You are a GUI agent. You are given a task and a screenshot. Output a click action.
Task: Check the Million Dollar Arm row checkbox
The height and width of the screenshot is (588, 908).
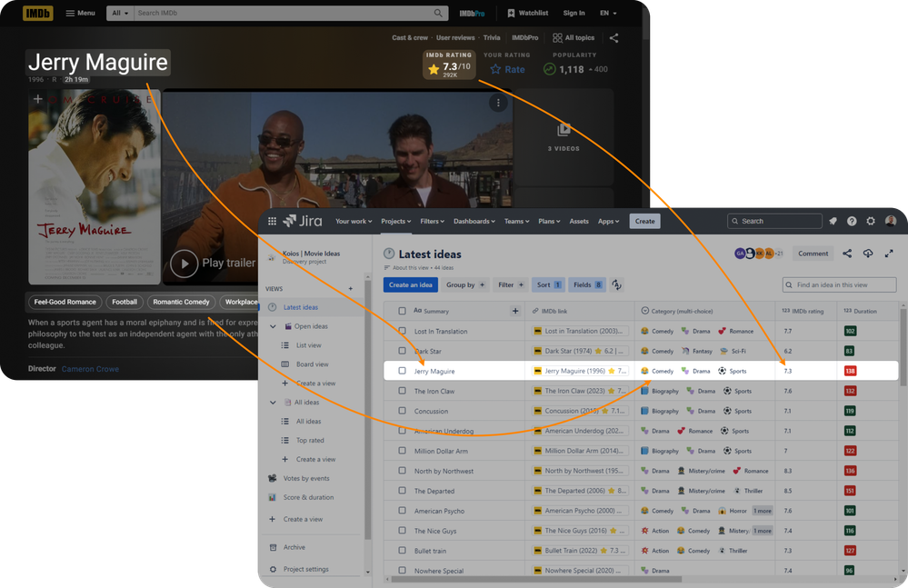[402, 451]
